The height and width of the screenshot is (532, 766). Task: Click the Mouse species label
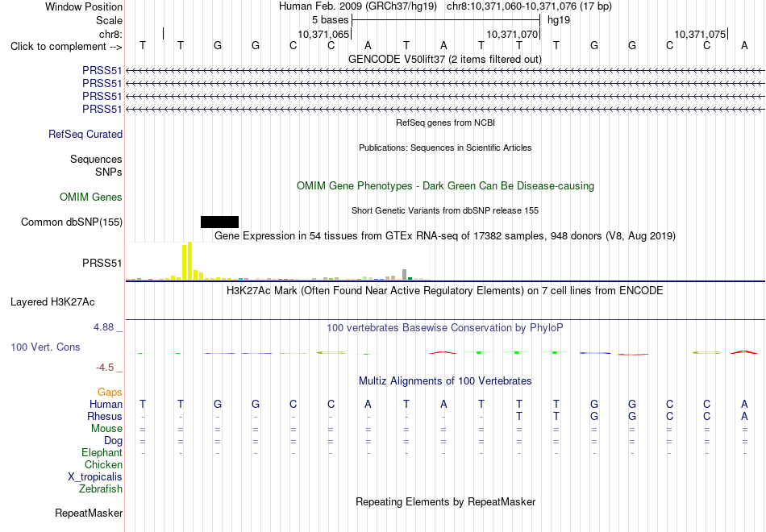pyautogui.click(x=106, y=429)
